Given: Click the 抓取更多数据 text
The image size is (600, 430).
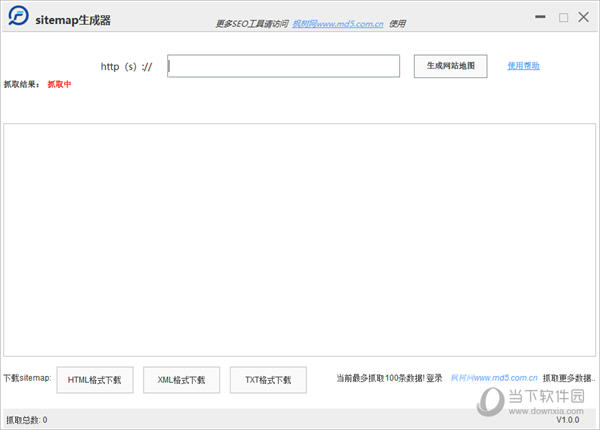Looking at the screenshot, I should [568, 378].
